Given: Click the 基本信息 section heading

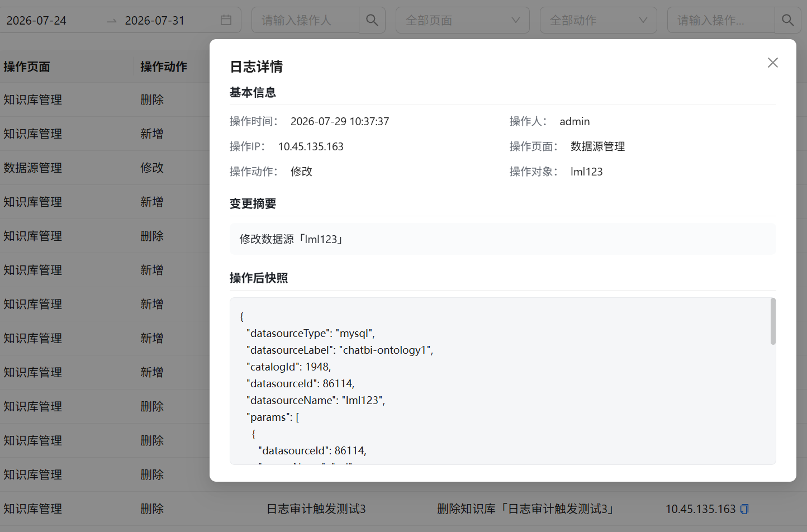Looking at the screenshot, I should point(253,93).
